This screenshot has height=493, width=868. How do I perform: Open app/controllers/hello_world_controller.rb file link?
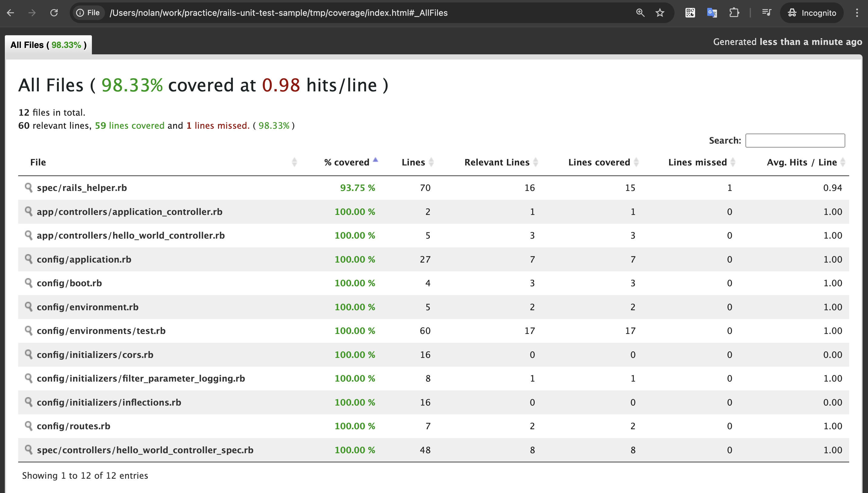point(131,235)
